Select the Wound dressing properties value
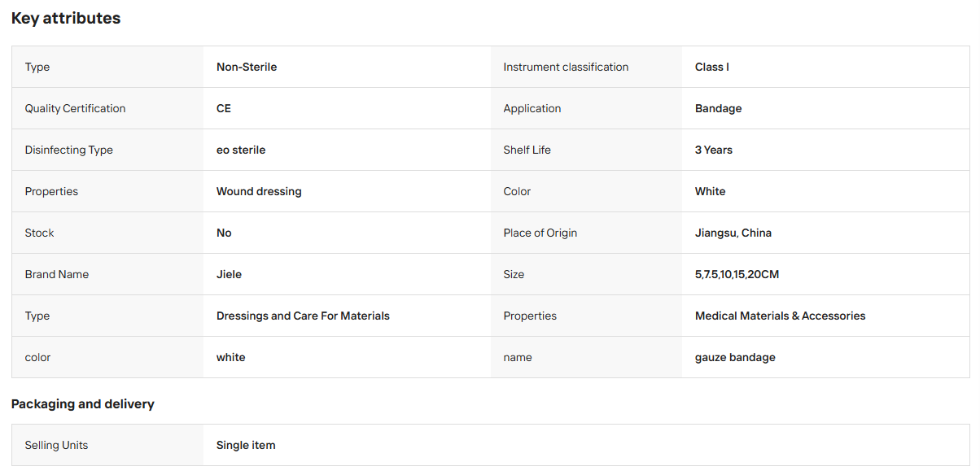The image size is (980, 475). (259, 191)
